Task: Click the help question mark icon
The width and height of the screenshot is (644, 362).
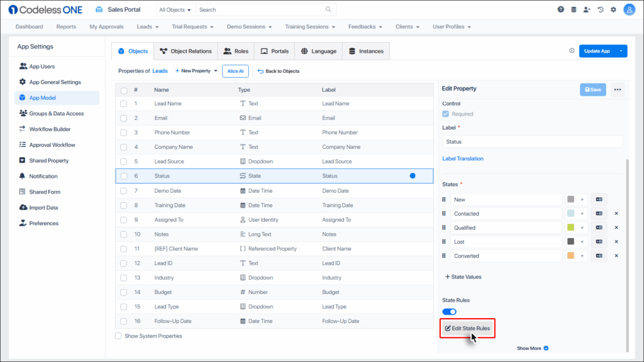Action: (560, 9)
